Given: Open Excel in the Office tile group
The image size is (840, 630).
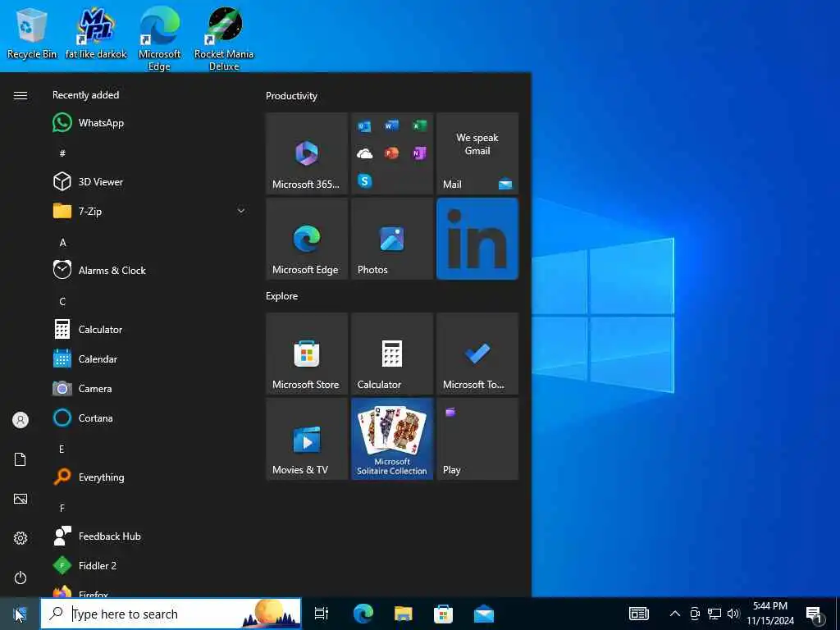Looking at the screenshot, I should [x=419, y=126].
